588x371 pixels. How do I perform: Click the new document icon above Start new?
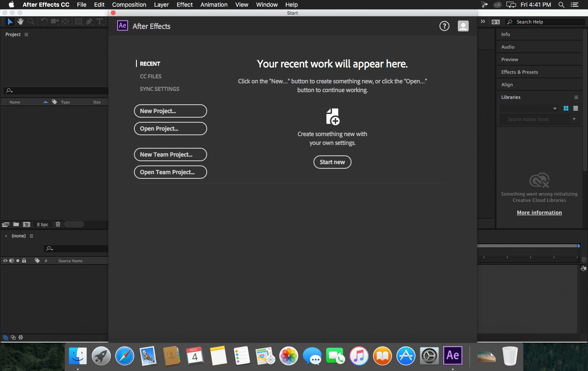pos(333,117)
